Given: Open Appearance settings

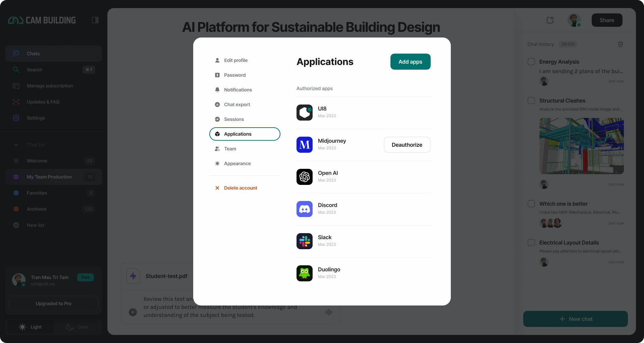Looking at the screenshot, I should coord(245,163).
